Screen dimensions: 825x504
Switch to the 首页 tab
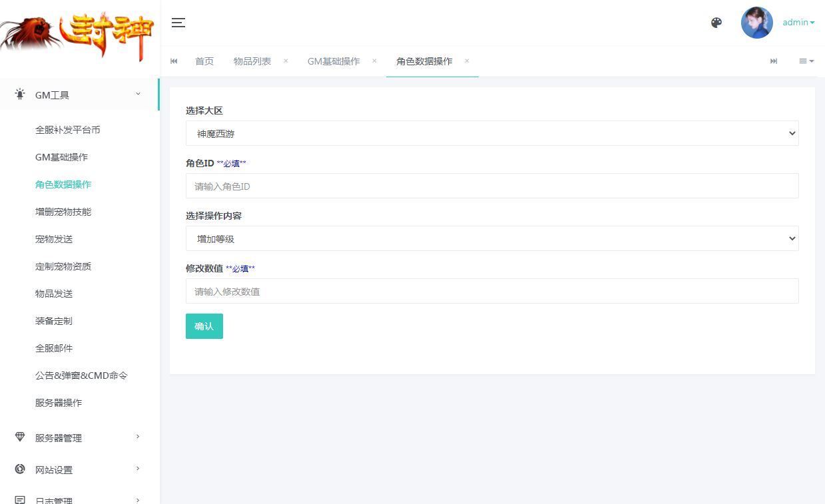click(x=204, y=61)
